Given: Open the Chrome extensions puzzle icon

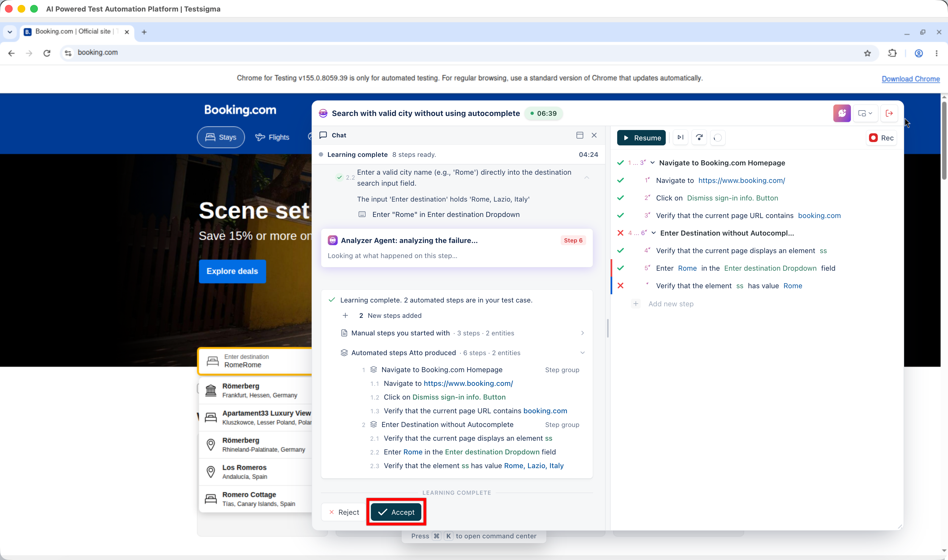Looking at the screenshot, I should 892,53.
